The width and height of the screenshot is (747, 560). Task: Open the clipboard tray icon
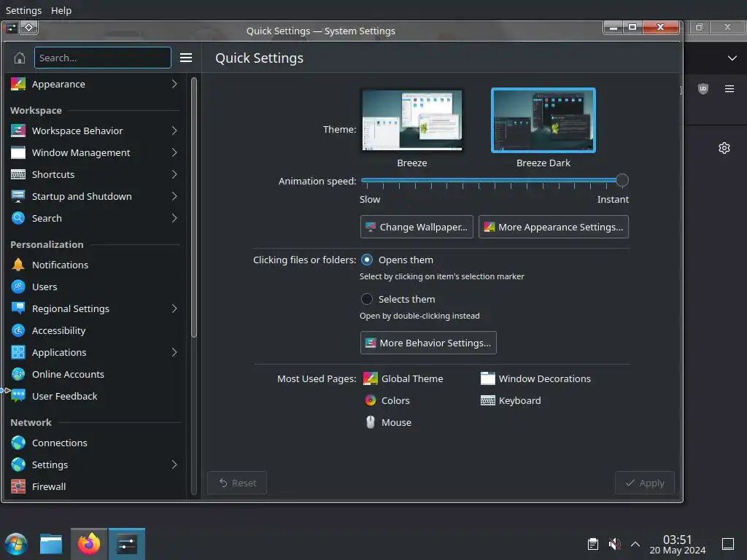(x=593, y=544)
